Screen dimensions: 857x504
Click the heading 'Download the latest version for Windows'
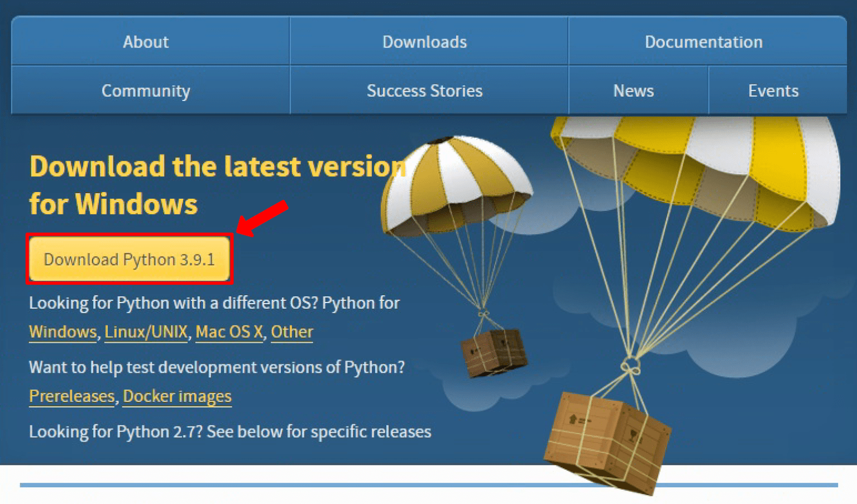tap(217, 184)
